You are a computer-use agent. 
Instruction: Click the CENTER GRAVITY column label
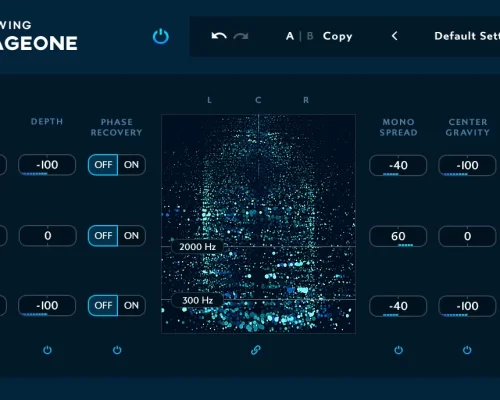(x=468, y=127)
